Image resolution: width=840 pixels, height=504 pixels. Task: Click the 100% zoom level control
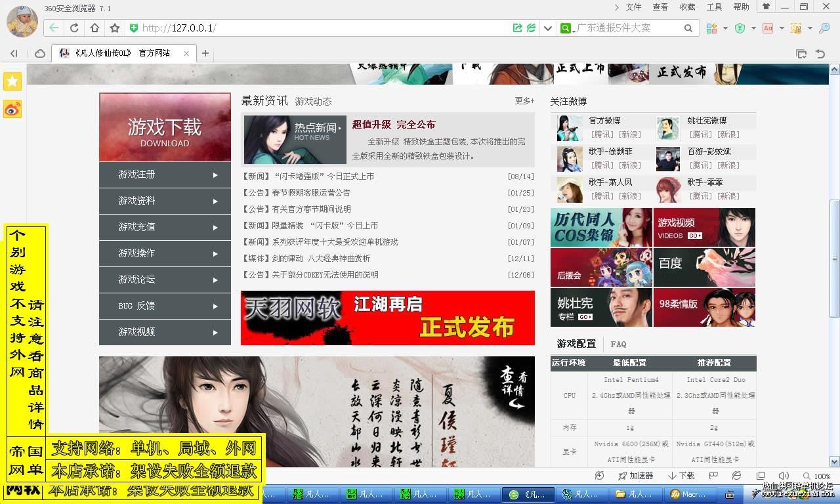coord(817,476)
